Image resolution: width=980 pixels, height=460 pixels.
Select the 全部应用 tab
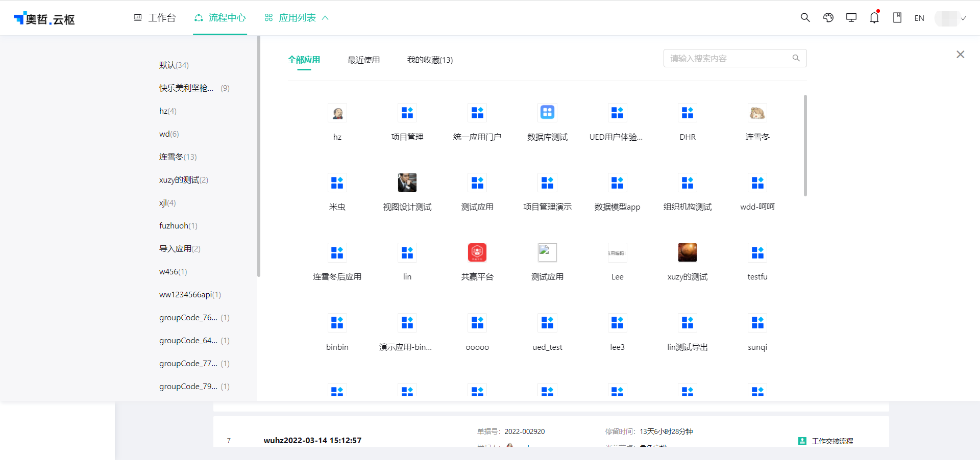pyautogui.click(x=304, y=60)
